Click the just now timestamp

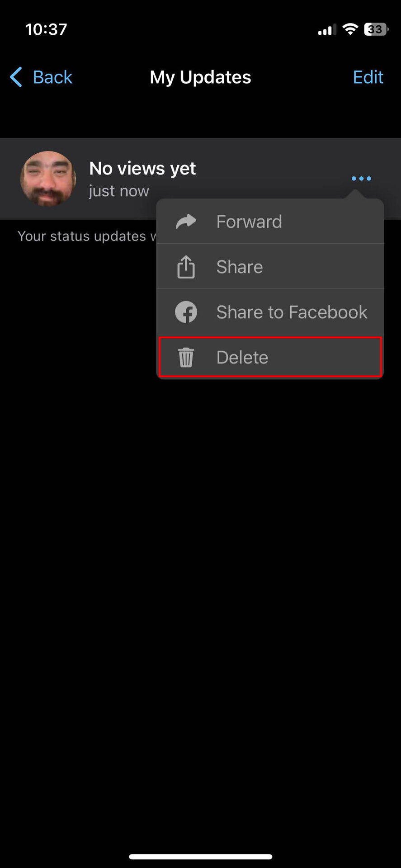point(119,191)
